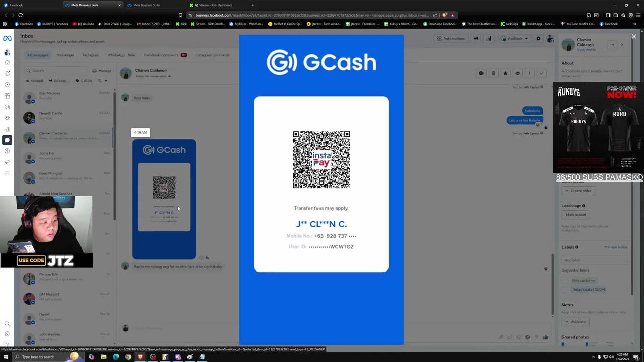This screenshot has height=362, width=644.
Task: Open the three-dot menu in contact panel
Action: click(612, 45)
